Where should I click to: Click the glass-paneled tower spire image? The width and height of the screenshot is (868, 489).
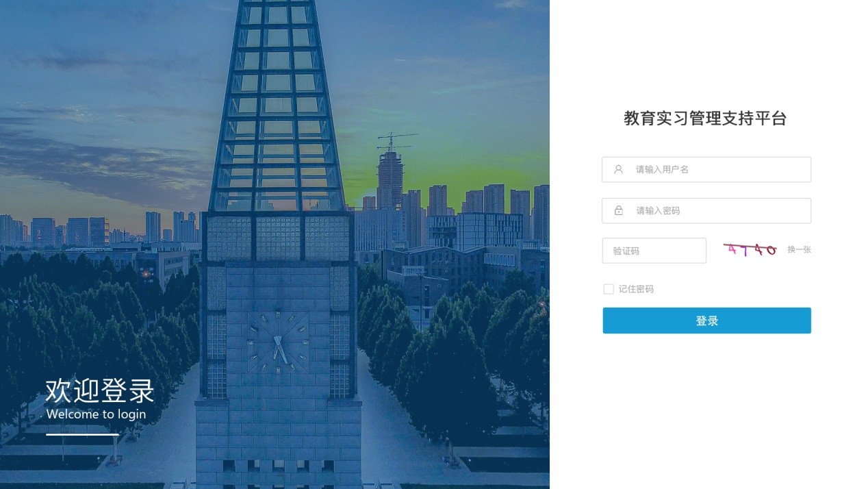click(x=277, y=106)
